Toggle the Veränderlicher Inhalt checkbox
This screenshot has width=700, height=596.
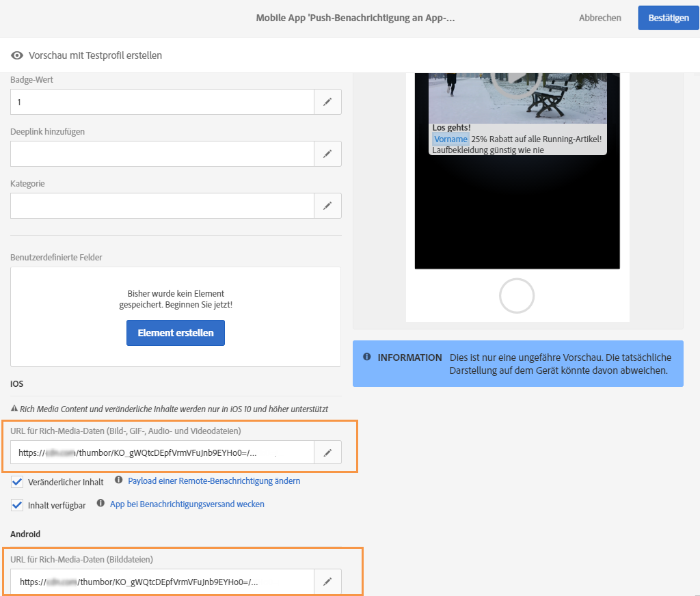(x=17, y=482)
